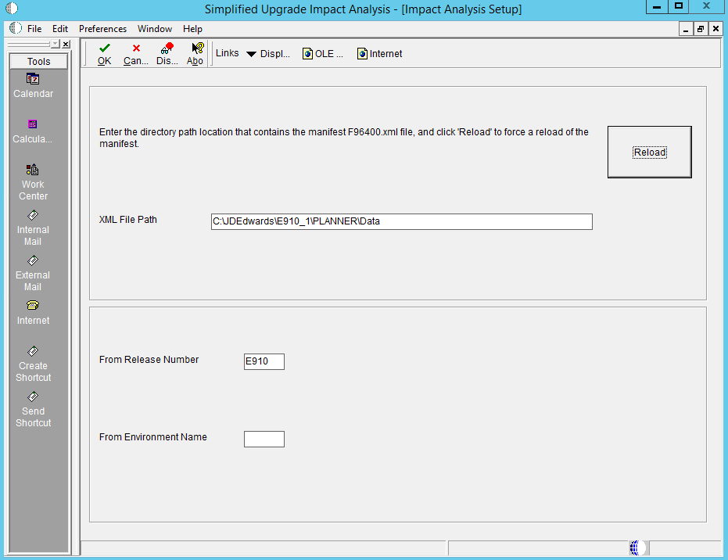The image size is (728, 560).
Task: Launch the Calculator tool in the sidebar
Action: pos(33,131)
